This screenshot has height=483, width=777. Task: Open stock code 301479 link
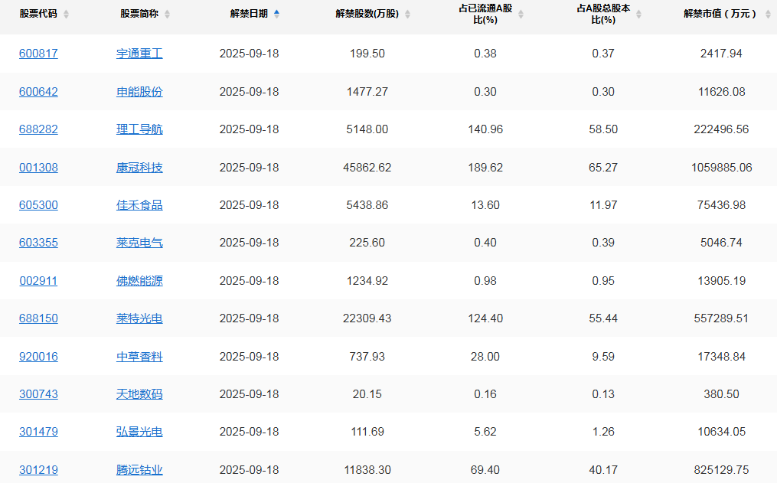coord(39,432)
